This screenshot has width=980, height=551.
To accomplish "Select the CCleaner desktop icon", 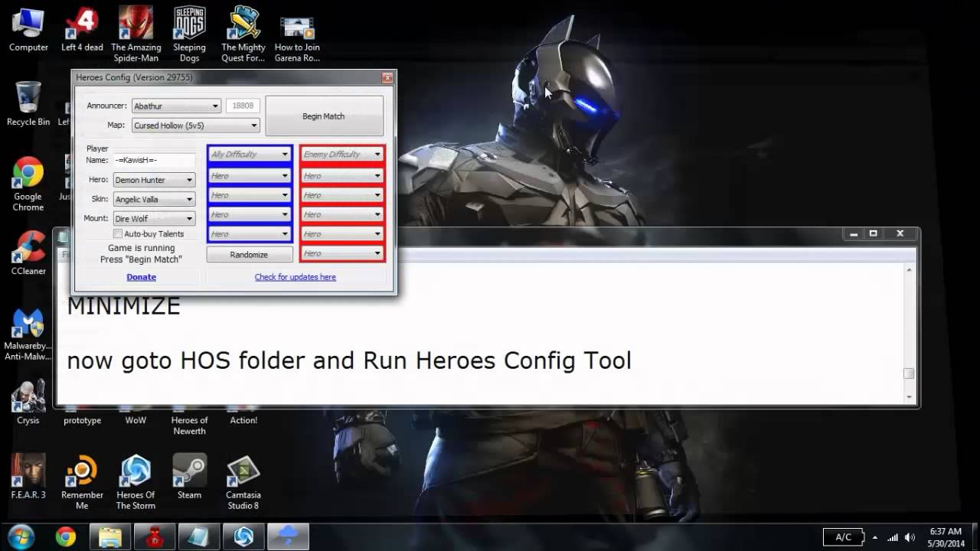I will [28, 253].
